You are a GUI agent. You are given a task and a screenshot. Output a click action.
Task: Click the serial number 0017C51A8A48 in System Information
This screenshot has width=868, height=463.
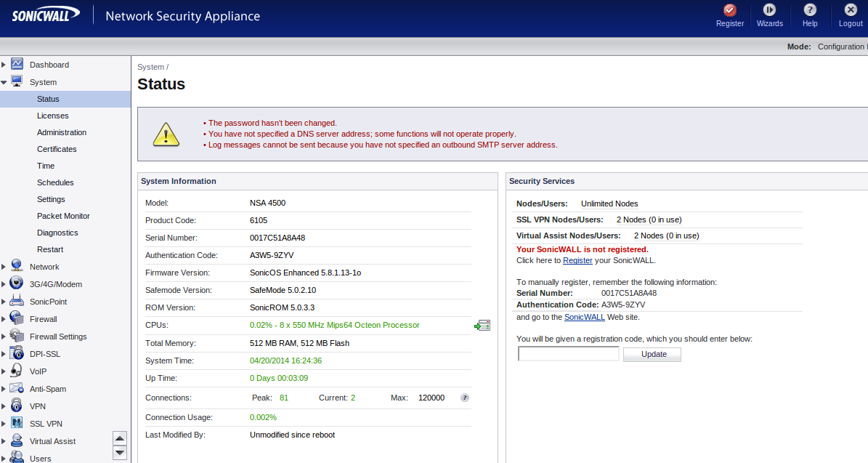tap(277, 238)
